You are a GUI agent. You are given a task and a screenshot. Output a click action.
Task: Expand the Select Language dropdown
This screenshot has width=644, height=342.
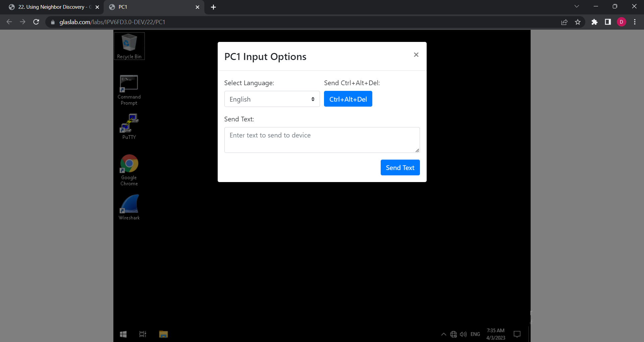tap(272, 99)
